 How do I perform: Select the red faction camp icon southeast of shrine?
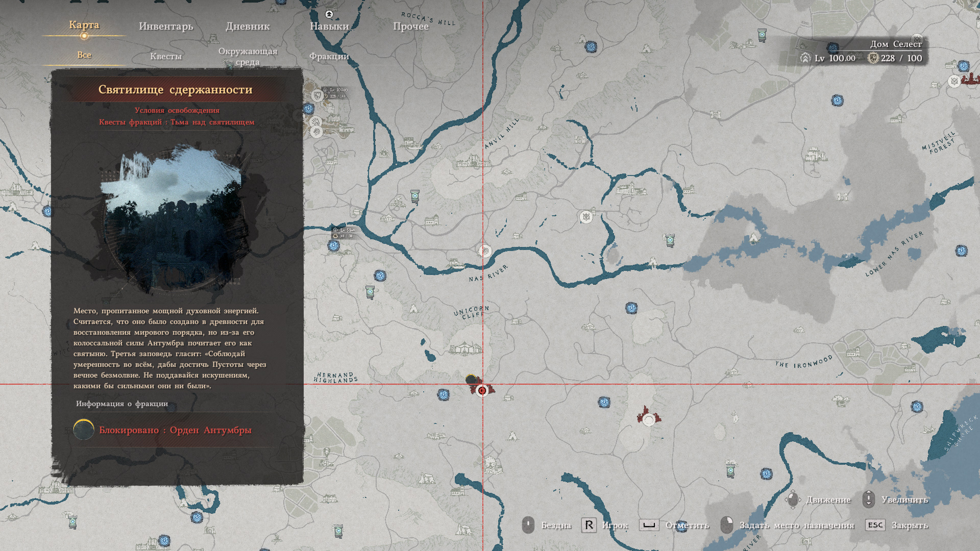648,418
